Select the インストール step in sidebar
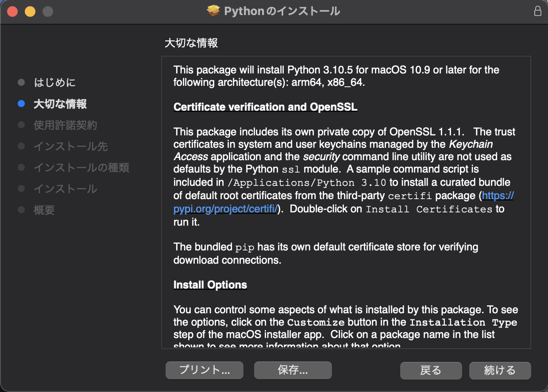 pyautogui.click(x=66, y=188)
